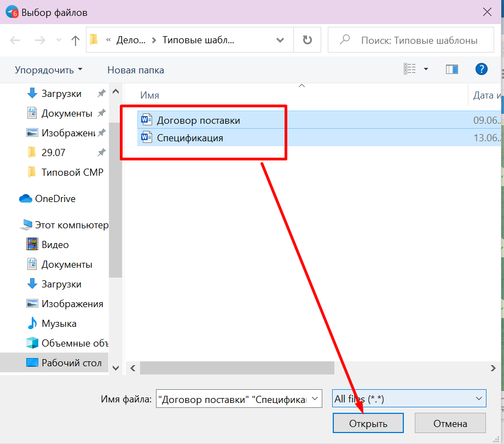Click the search field for Типовые шаблоны
Image resolution: width=504 pixels, height=444 pixels.
pos(411,40)
